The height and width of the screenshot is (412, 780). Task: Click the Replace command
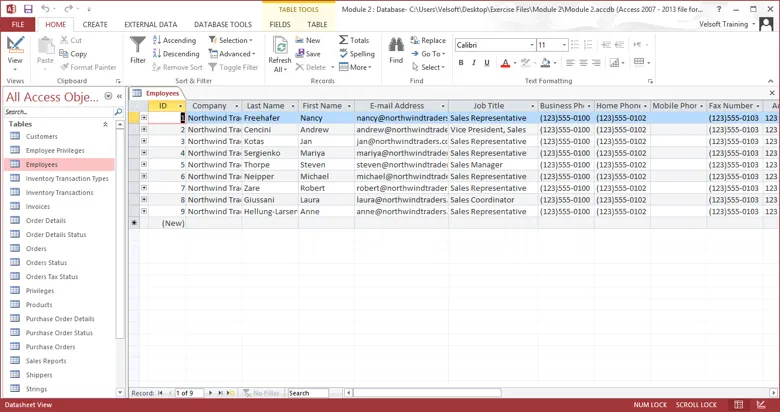(428, 40)
